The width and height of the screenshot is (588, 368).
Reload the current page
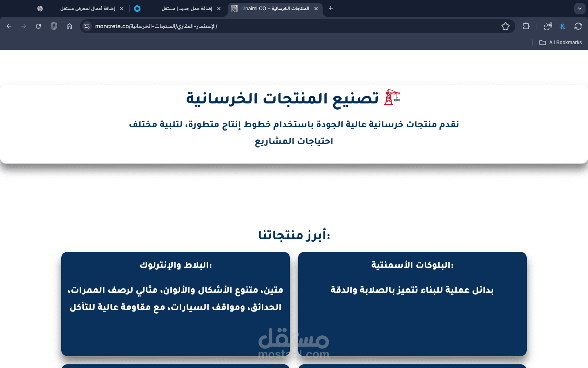[x=38, y=26]
